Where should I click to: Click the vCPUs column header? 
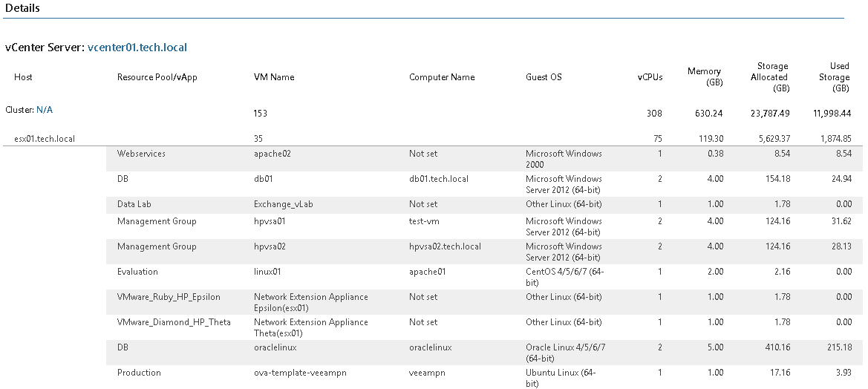[650, 77]
